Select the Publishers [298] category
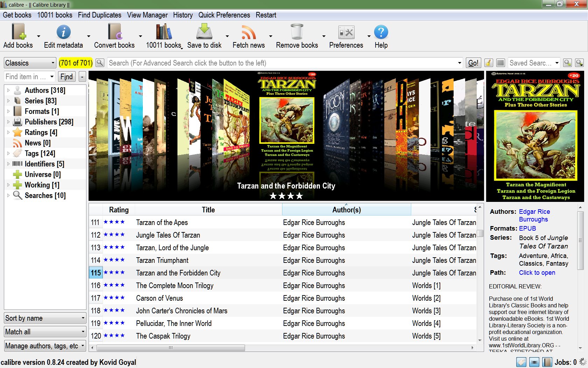The height and width of the screenshot is (368, 588). click(49, 122)
